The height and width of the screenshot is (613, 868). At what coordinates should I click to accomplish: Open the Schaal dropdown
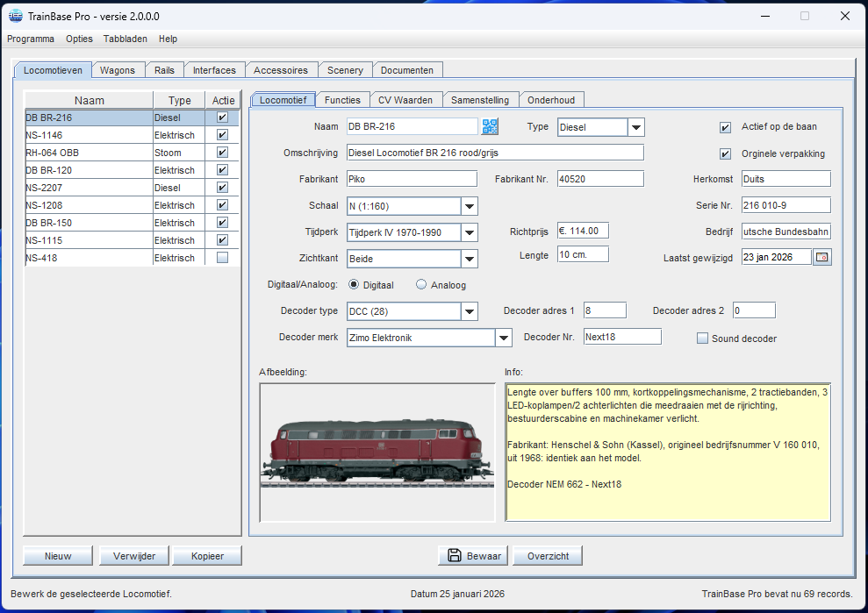pos(469,205)
